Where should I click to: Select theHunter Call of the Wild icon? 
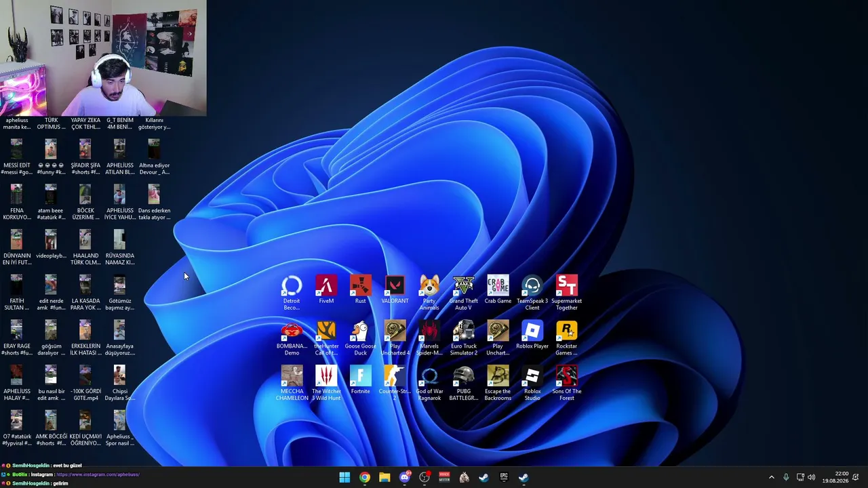[326, 338]
